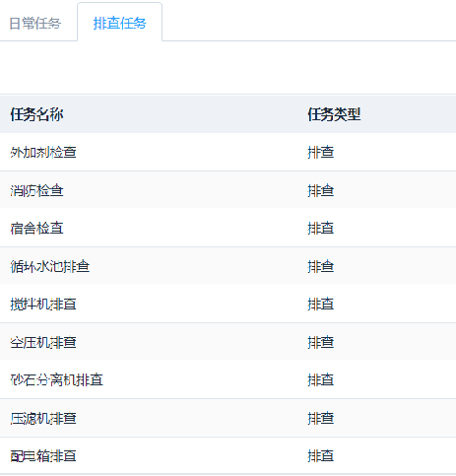Click the 压滤机排查 task name
The width and height of the screenshot is (456, 476).
click(x=43, y=418)
